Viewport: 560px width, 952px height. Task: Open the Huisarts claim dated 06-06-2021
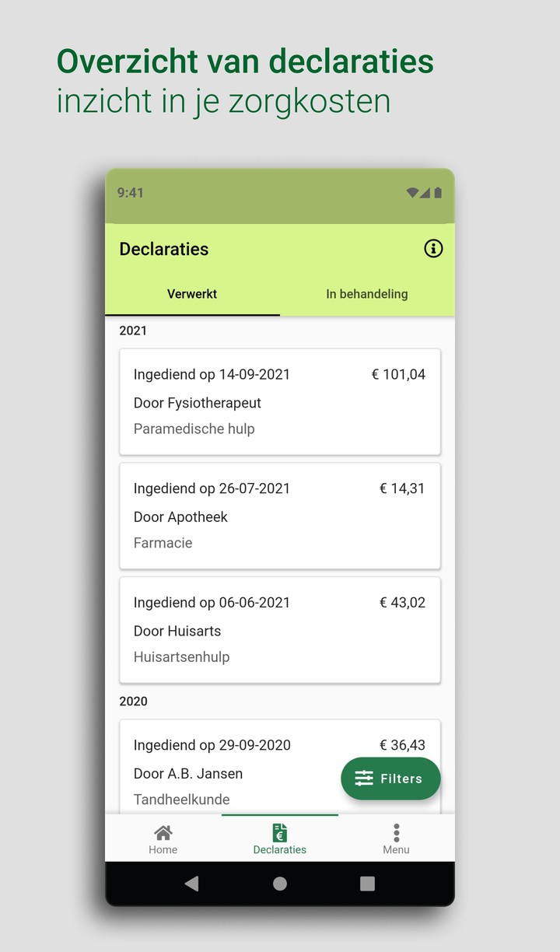coord(279,630)
